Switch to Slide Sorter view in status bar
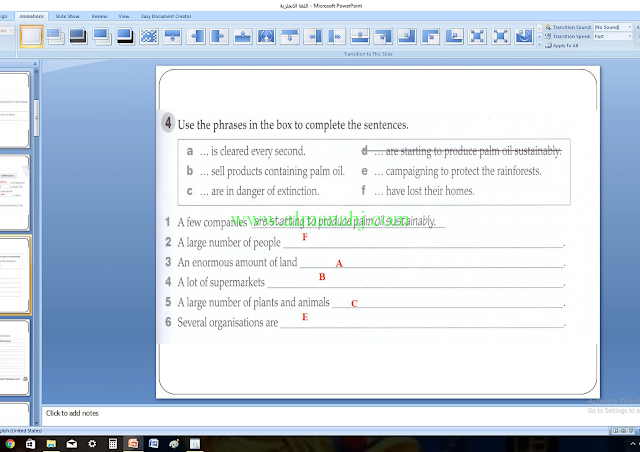The width and height of the screenshot is (640, 452). coord(623,431)
